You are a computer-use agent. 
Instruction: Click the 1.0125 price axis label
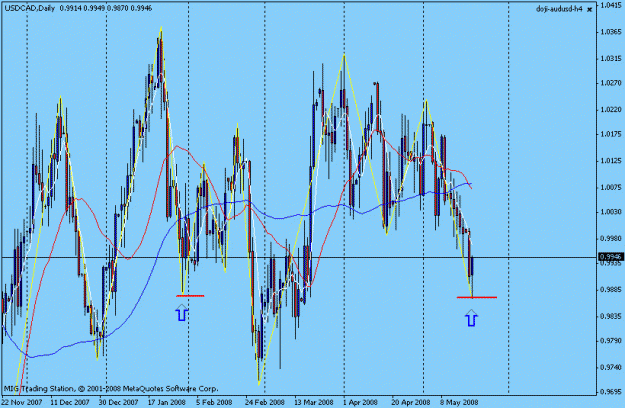(611, 161)
